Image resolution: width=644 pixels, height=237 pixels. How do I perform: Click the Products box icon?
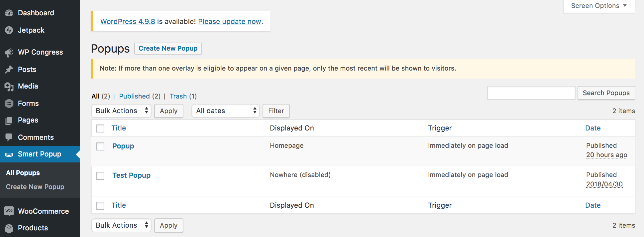tap(9, 228)
